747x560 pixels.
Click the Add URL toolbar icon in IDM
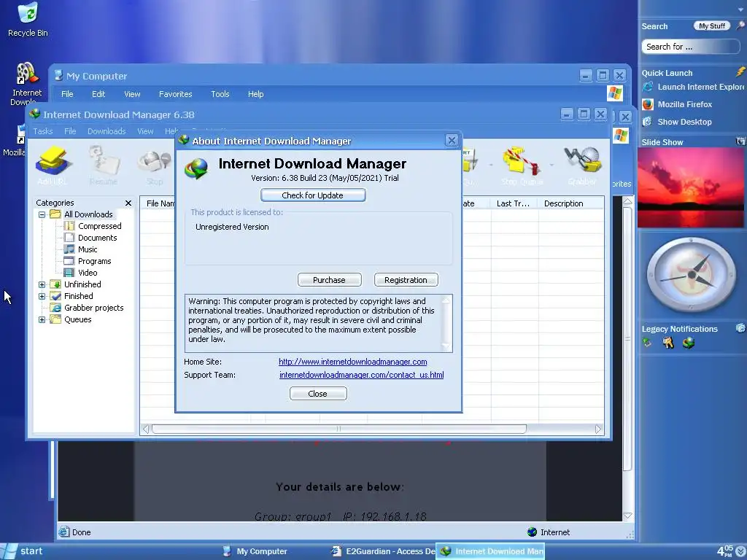coord(53,166)
